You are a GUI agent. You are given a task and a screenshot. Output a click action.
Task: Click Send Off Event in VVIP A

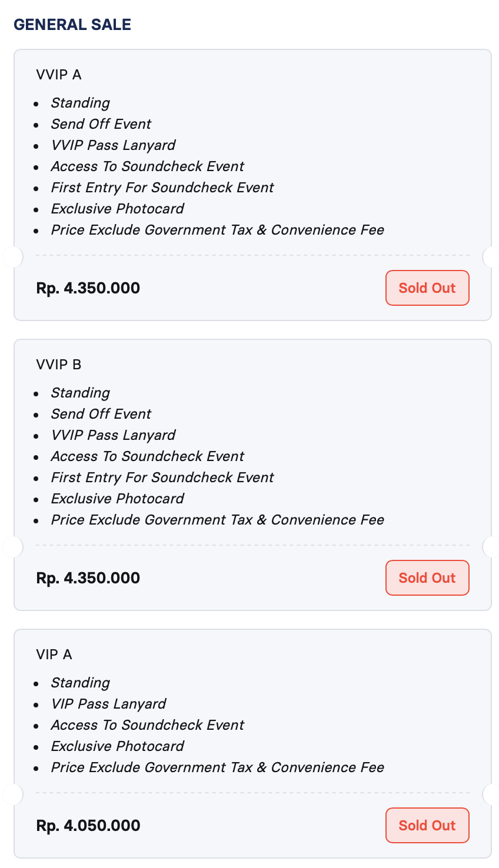[101, 124]
